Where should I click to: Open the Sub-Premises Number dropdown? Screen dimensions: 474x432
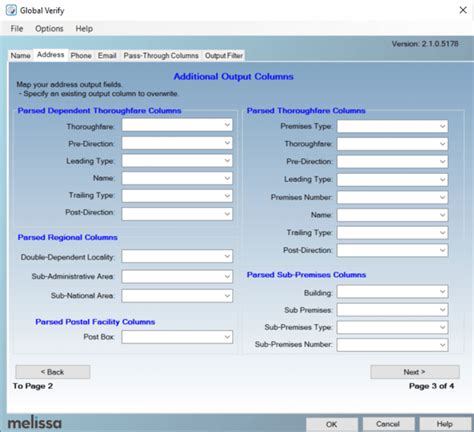pyautogui.click(x=392, y=345)
